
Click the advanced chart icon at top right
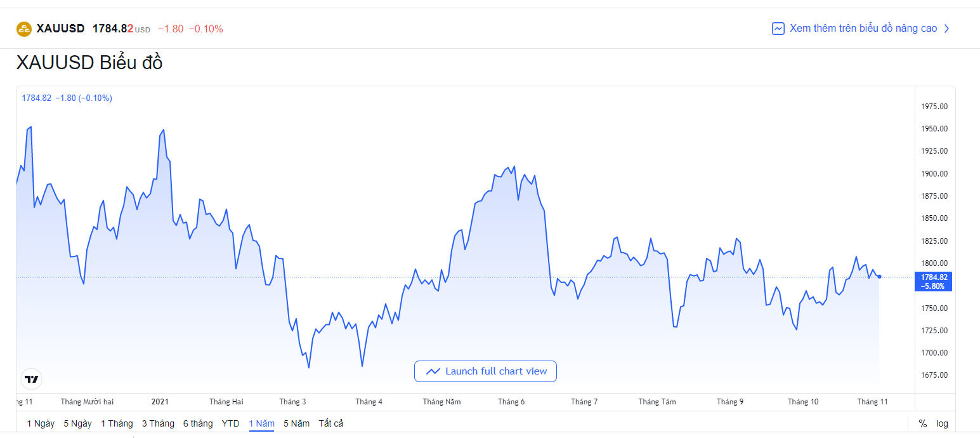tap(778, 29)
